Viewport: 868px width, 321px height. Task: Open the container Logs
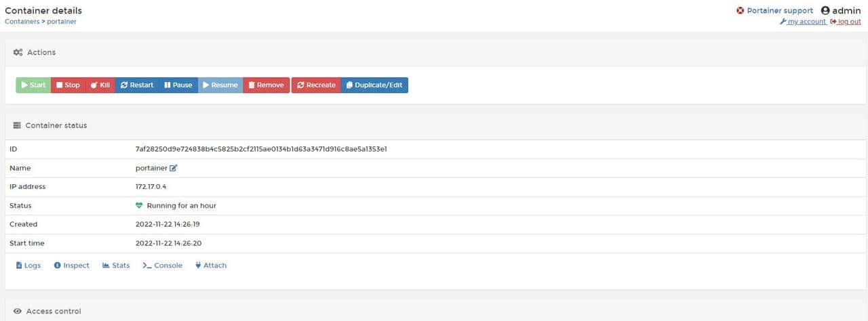pyautogui.click(x=28, y=265)
